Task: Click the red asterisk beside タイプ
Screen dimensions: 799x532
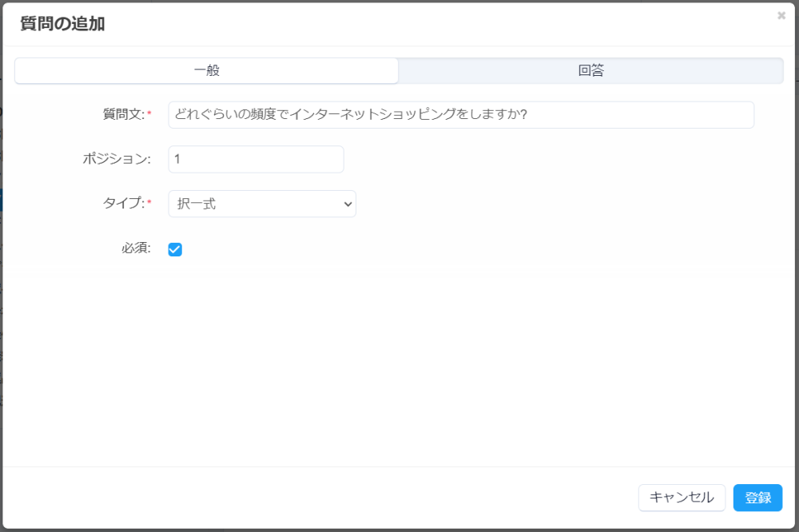Action: pos(149,204)
